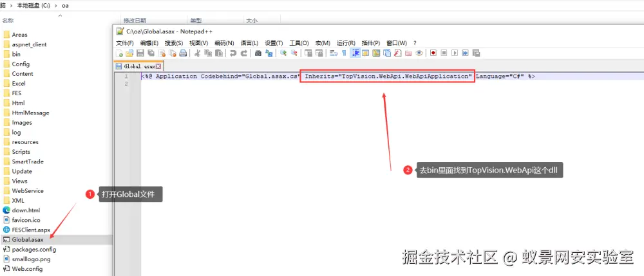Open the 工具(O) menu
Image resolution: width=644 pixels, height=276 pixels.
coord(299,43)
